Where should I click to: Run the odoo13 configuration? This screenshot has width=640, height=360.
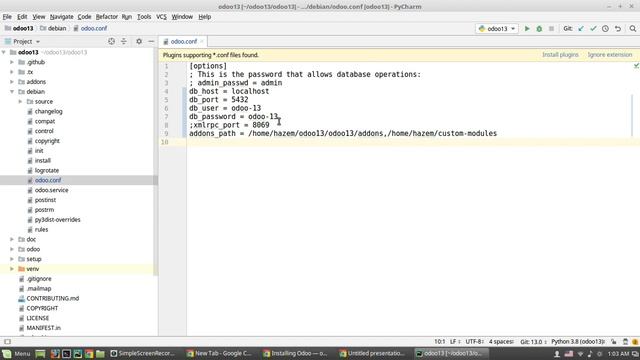pyautogui.click(x=527, y=29)
